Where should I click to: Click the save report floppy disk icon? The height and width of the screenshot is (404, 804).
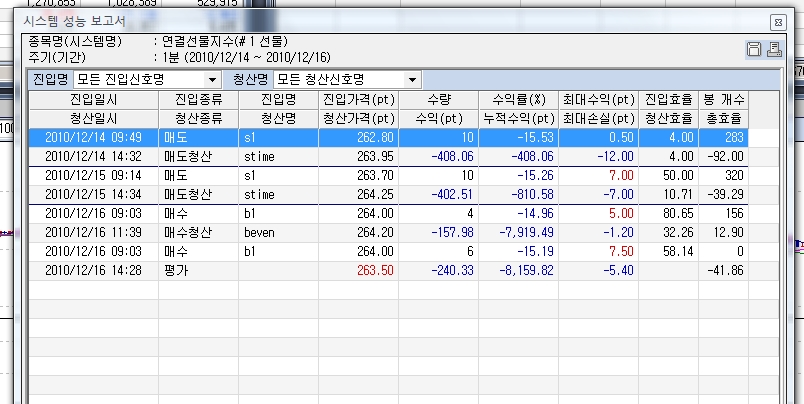755,50
